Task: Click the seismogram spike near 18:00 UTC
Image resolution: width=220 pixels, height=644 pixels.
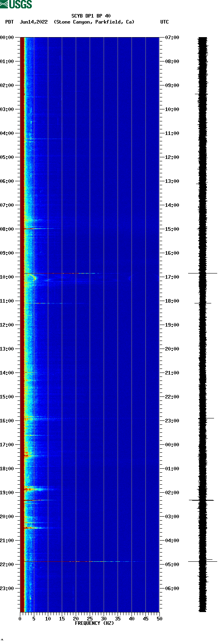Action: pos(203,303)
